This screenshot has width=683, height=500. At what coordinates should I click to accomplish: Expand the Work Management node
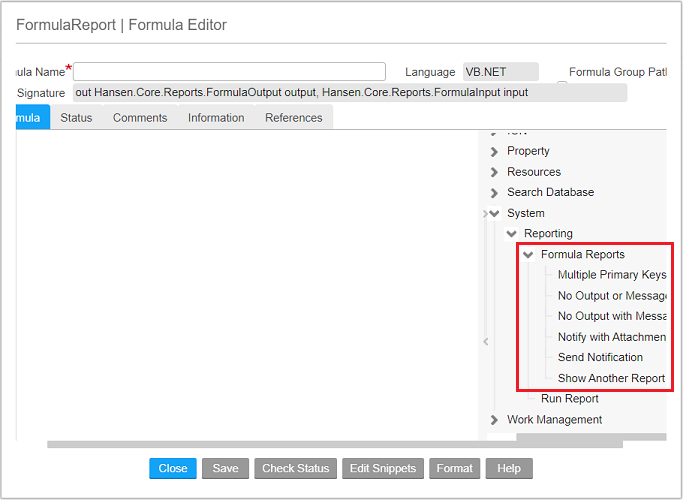494,420
